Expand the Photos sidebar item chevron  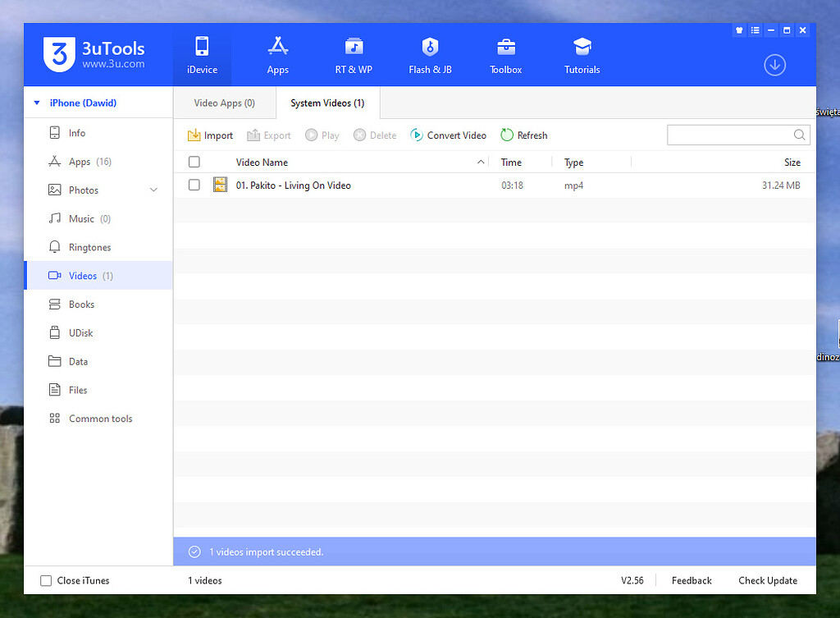pyautogui.click(x=153, y=190)
